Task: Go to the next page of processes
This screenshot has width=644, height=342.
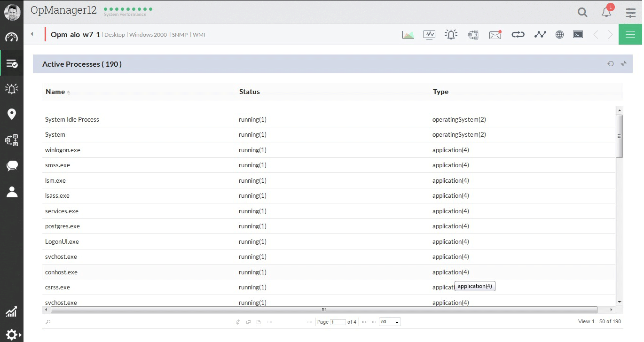Action: [x=364, y=322]
